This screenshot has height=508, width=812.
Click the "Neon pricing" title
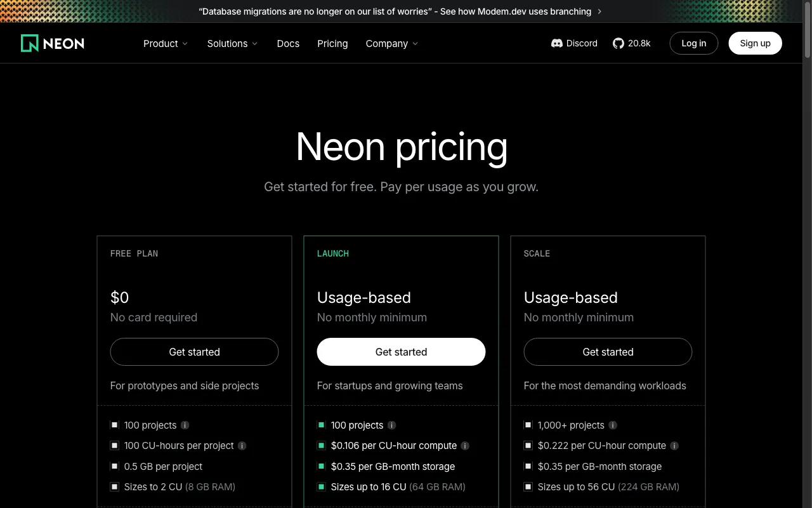point(402,147)
